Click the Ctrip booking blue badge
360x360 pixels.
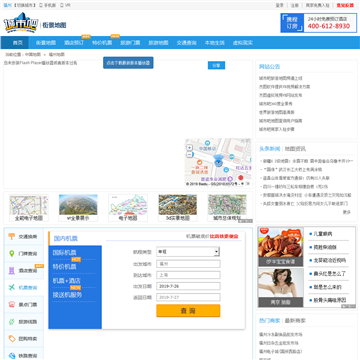point(292,23)
